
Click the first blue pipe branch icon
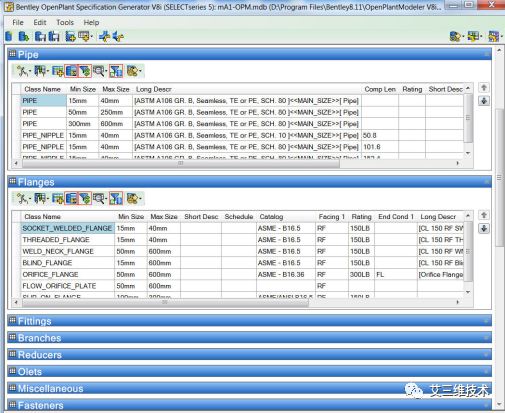coord(104,36)
